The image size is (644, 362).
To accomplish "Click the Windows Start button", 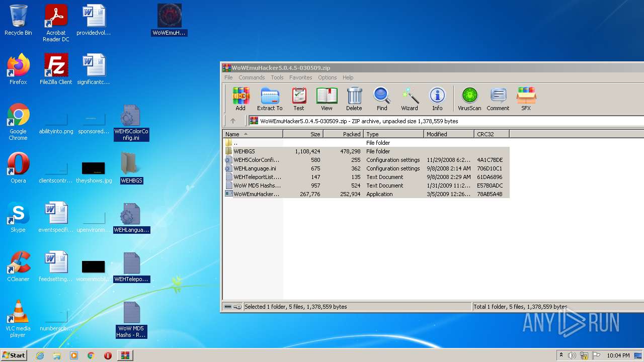I will point(14,355).
